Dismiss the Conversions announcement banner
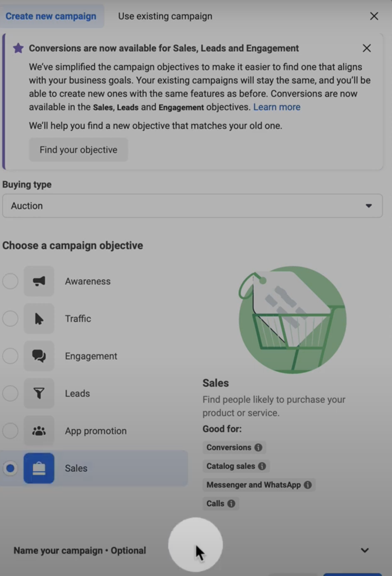The image size is (392, 576). tap(367, 48)
